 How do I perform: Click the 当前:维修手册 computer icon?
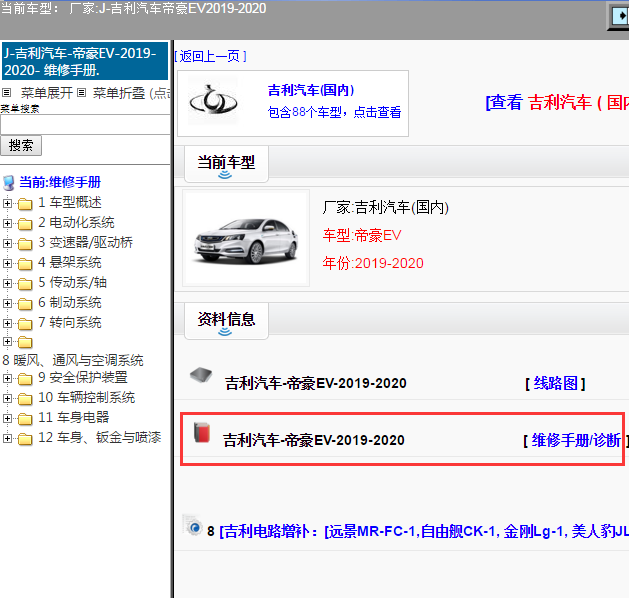pos(8,183)
